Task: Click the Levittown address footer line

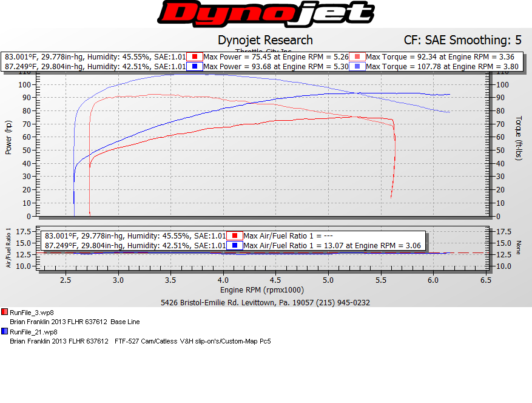Action: pos(265,302)
